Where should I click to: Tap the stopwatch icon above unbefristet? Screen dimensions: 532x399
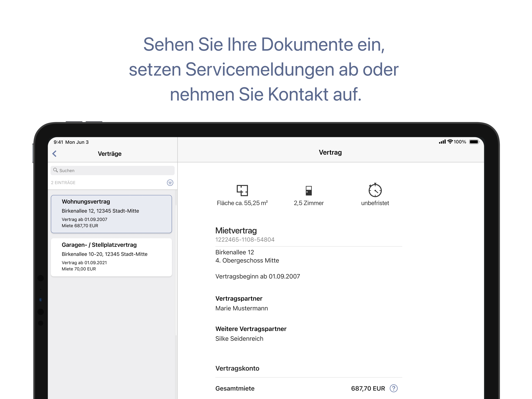click(375, 190)
